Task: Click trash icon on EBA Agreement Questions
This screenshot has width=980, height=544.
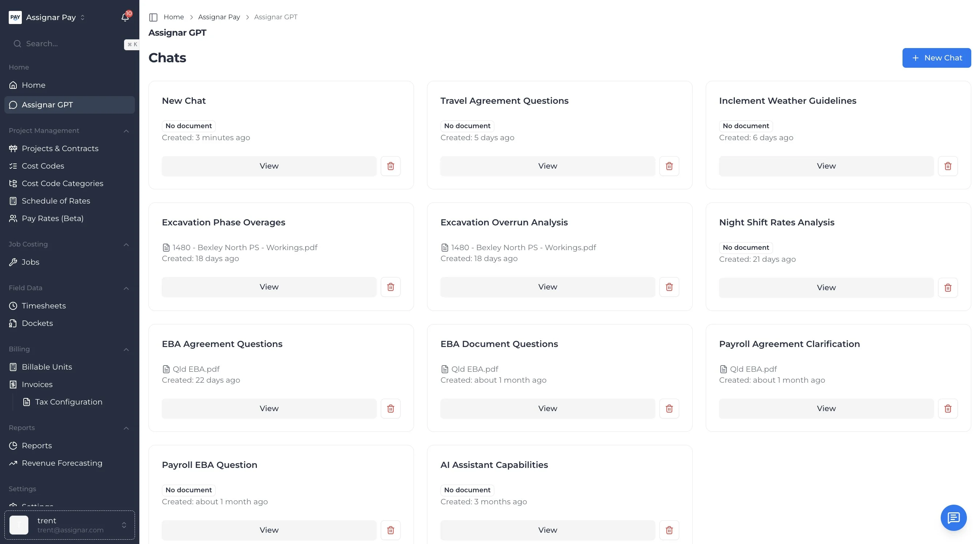Action: pos(390,409)
